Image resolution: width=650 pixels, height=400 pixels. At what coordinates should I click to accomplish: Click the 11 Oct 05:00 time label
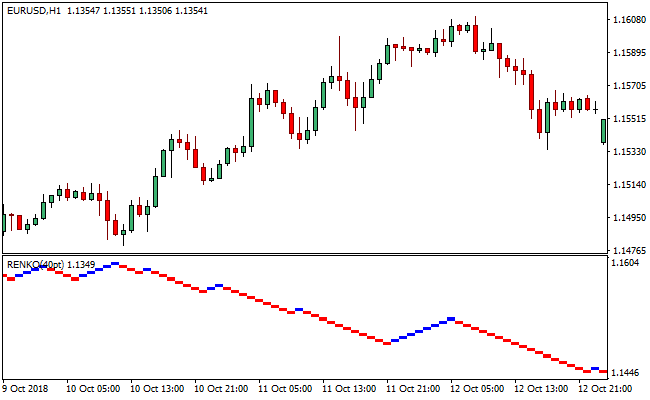coord(285,389)
